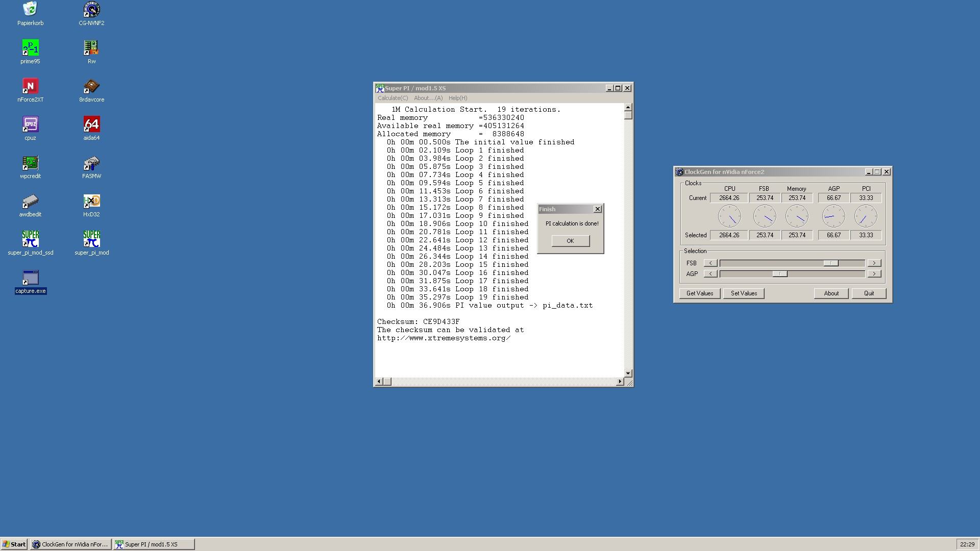Open the Calculate(C) menu in Super PI
The image size is (980, 551).
393,98
